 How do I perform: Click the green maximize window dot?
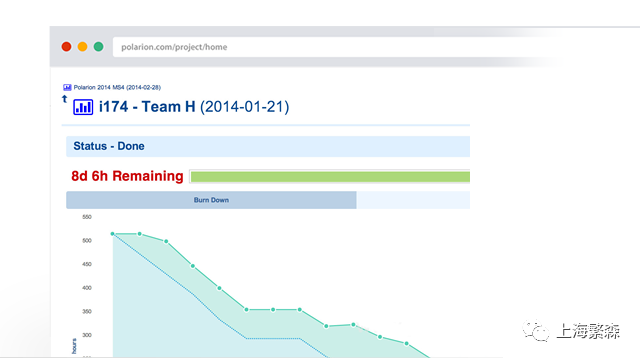tap(98, 47)
